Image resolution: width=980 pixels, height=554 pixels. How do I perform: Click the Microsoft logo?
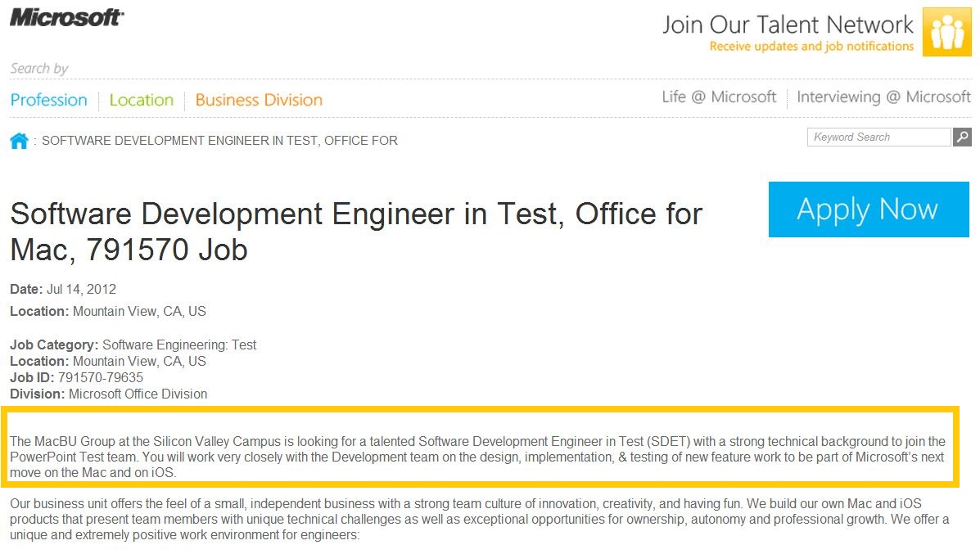click(66, 18)
